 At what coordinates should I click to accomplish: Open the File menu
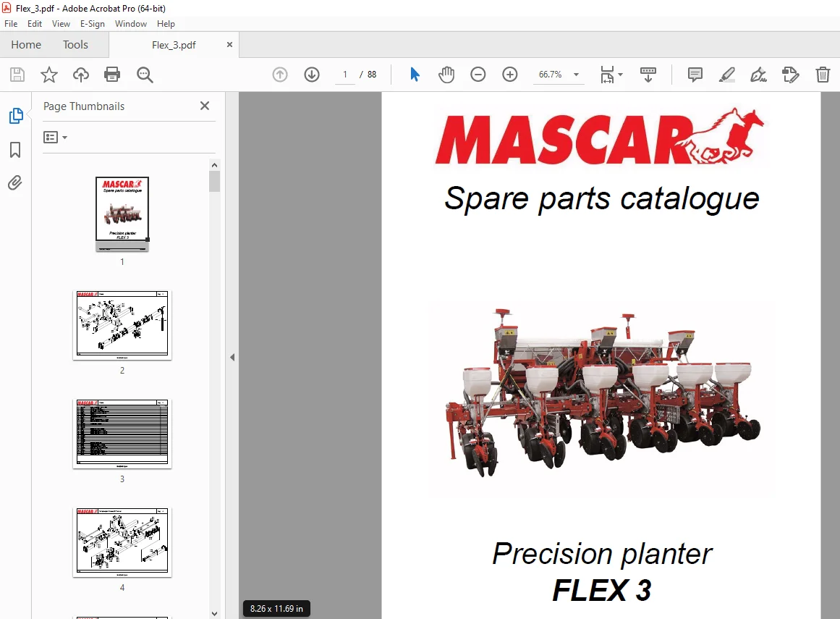point(11,24)
